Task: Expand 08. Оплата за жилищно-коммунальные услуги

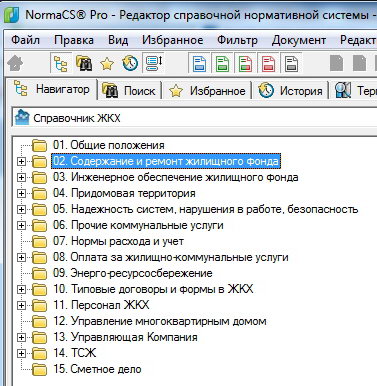Action: (21, 258)
